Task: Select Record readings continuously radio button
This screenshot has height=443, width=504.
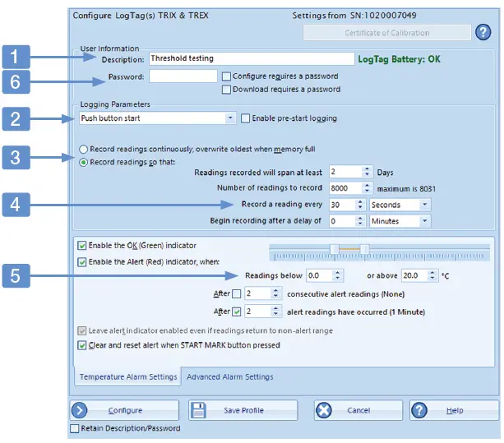Action: click(83, 149)
